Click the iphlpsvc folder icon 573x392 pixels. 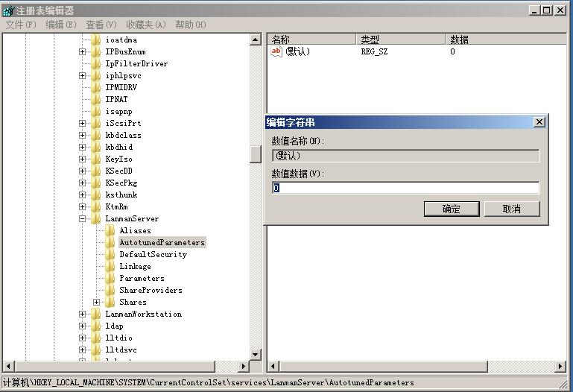[x=95, y=75]
